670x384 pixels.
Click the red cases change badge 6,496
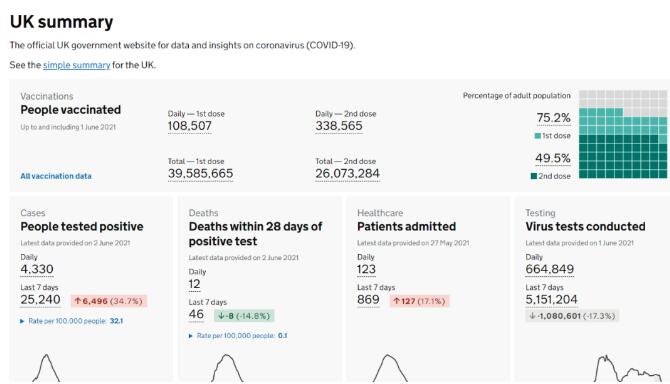109,301
